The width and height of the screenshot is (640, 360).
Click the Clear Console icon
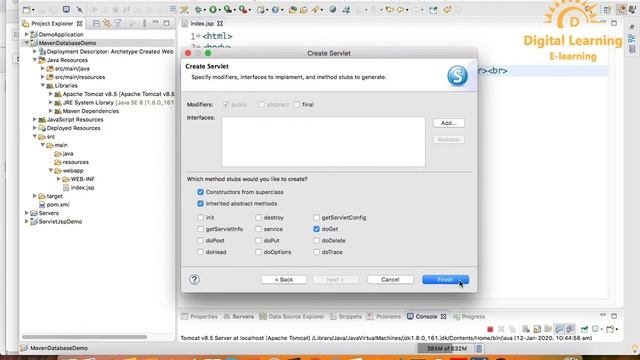(x=526, y=329)
